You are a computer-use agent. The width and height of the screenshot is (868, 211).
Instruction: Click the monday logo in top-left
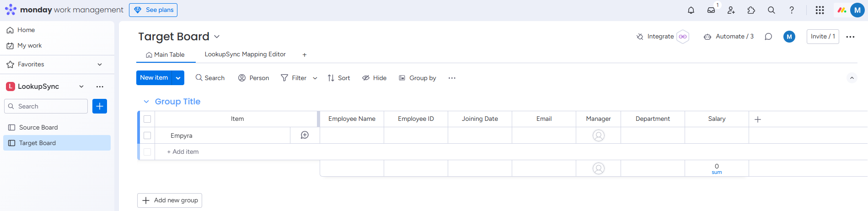11,10
